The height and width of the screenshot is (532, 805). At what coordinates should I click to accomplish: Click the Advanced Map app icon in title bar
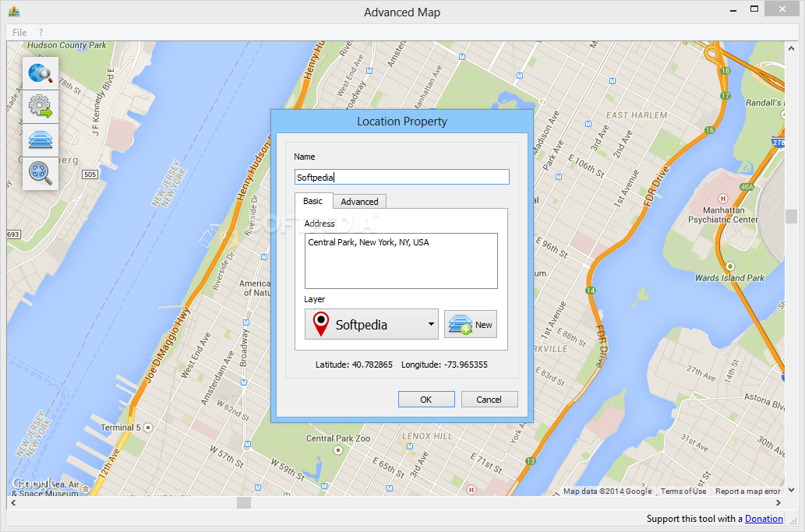(x=14, y=11)
